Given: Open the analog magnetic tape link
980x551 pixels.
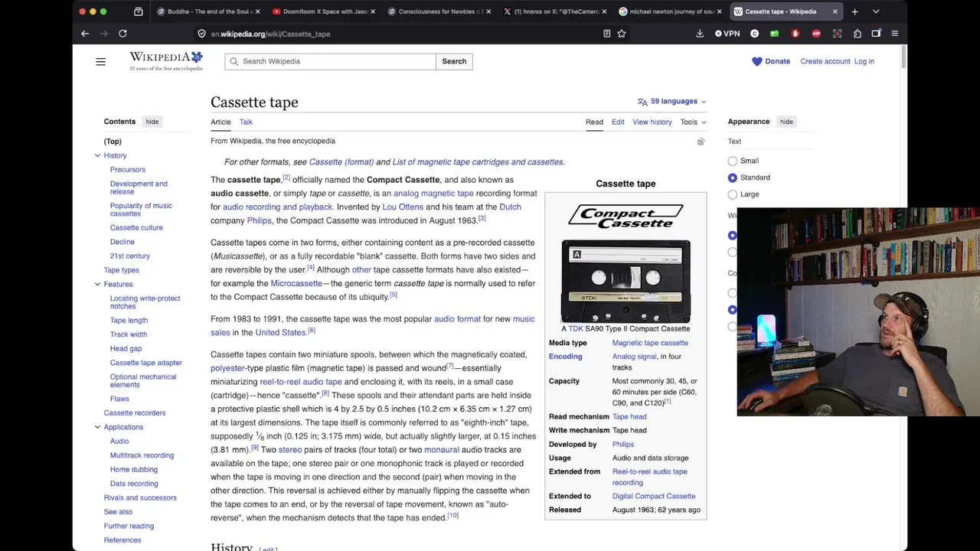Looking at the screenshot, I should click(433, 193).
